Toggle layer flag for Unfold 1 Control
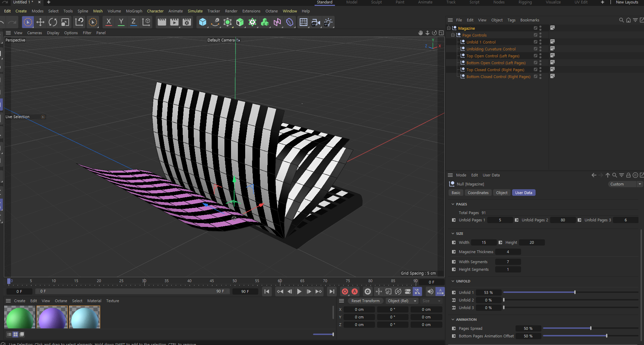Image resolution: width=644 pixels, height=345 pixels. coord(535,42)
